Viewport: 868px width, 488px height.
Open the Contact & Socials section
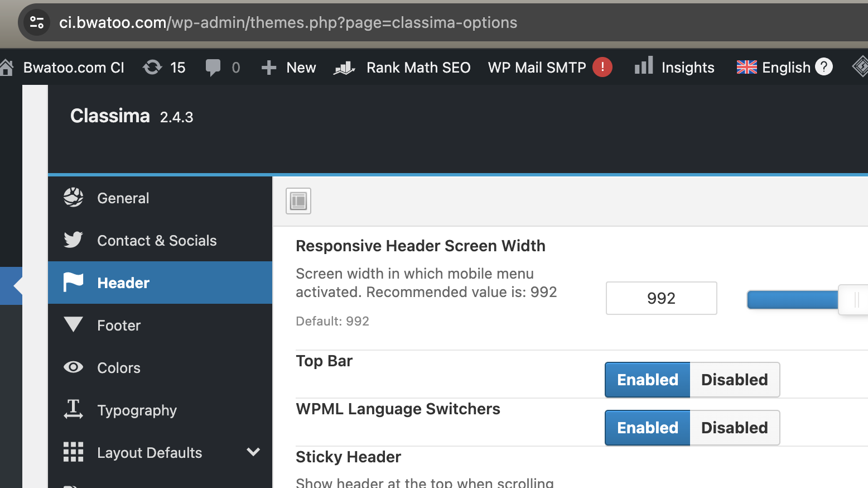[160, 241]
